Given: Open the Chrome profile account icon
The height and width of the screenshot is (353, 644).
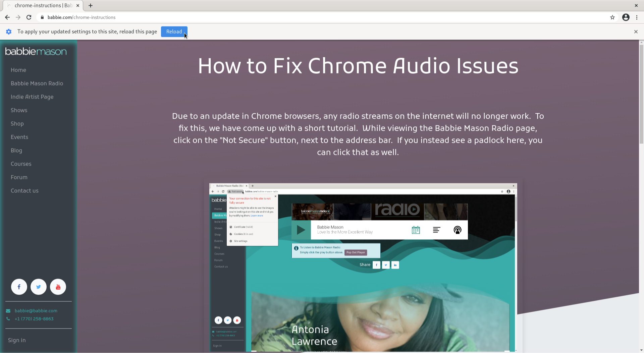Looking at the screenshot, I should [626, 17].
